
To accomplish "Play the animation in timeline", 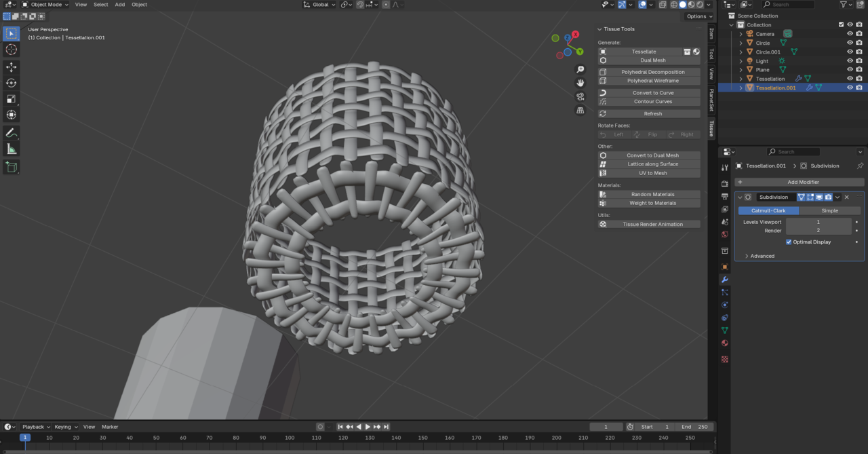I will 368,427.
